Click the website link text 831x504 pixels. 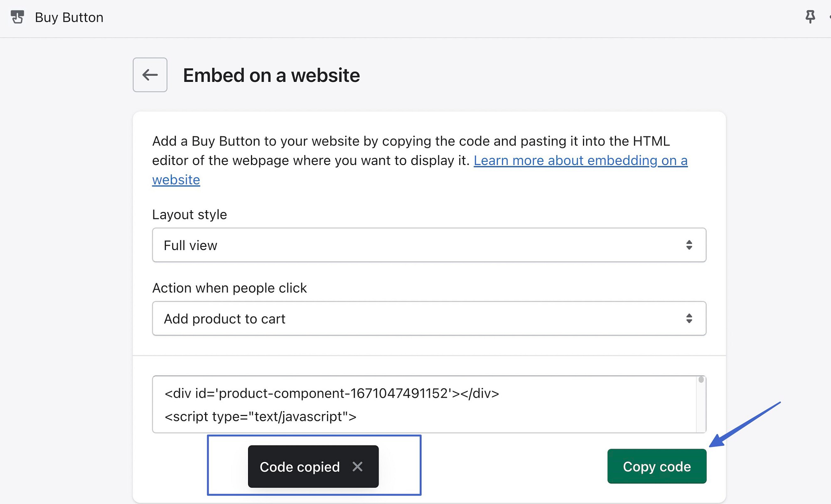pos(176,179)
